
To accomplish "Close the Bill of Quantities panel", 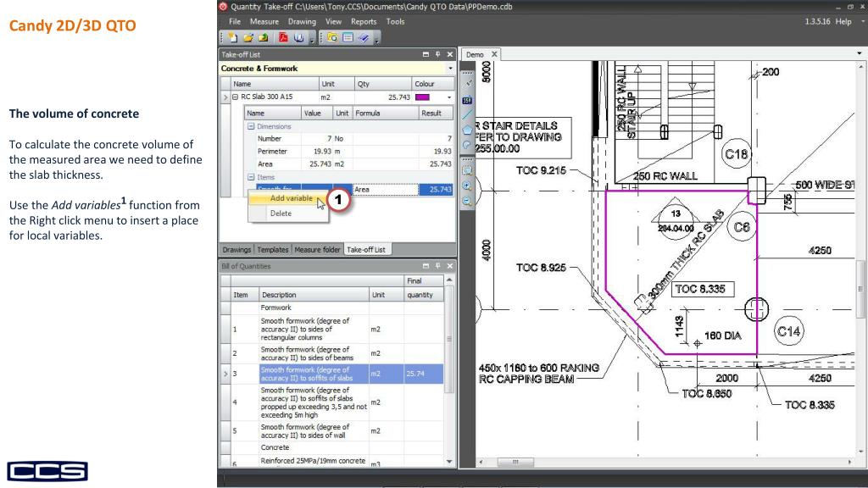I will (x=450, y=266).
